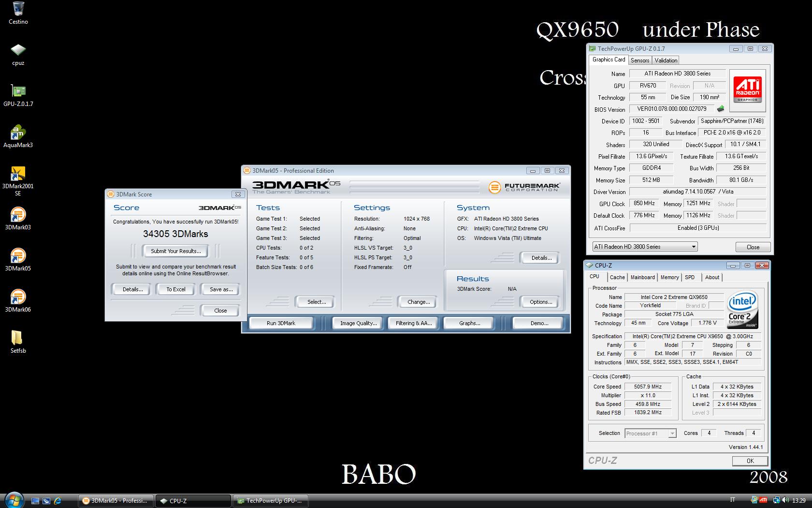Viewport: 812px width, 508px height.
Task: Open the About tab in CPU-Z
Action: click(712, 277)
